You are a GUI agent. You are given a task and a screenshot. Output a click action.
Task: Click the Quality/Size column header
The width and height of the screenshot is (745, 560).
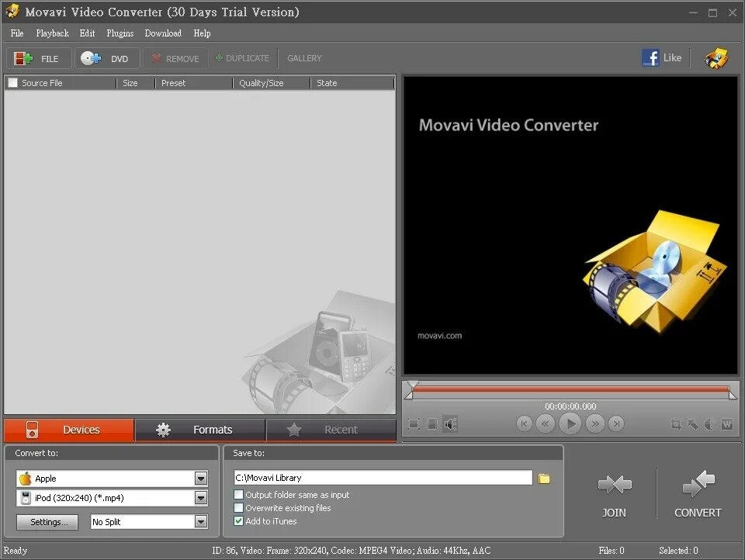272,83
